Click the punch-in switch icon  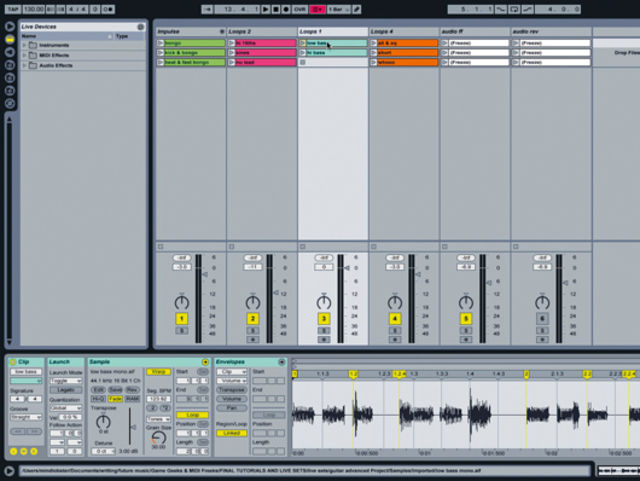click(500, 9)
